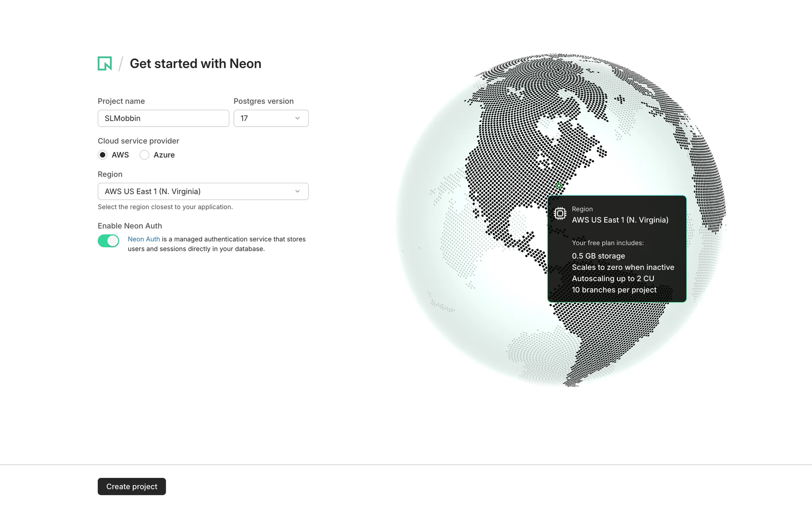The width and height of the screenshot is (812, 508).
Task: Click inside the Project name field
Action: (x=163, y=118)
